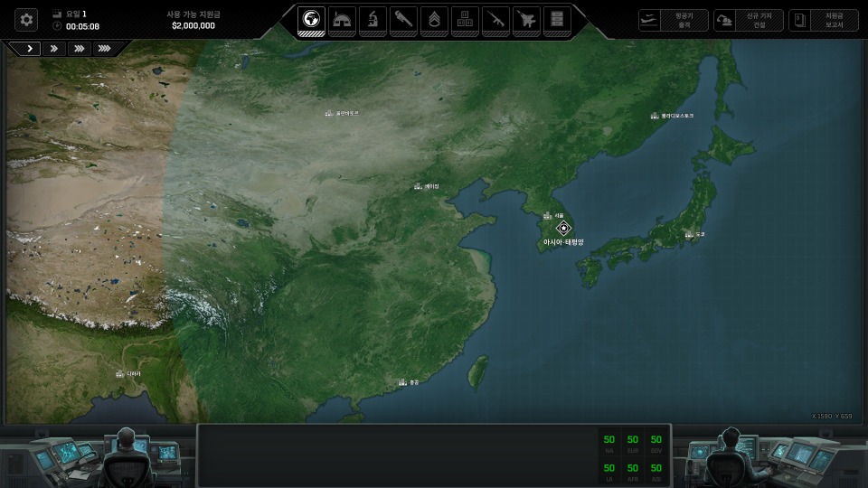Click the ASI region funding value
The height and width of the screenshot is (488, 868).
[656, 468]
